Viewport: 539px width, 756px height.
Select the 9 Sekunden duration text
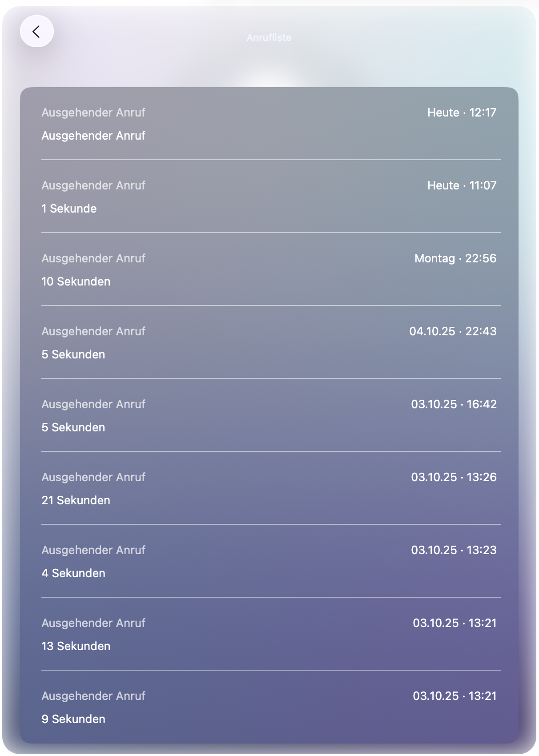point(73,719)
